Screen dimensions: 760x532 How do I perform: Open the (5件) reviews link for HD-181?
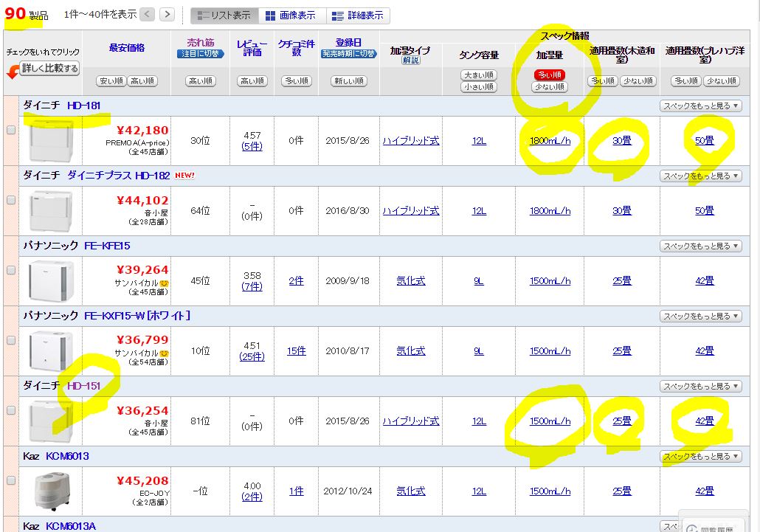pos(252,146)
